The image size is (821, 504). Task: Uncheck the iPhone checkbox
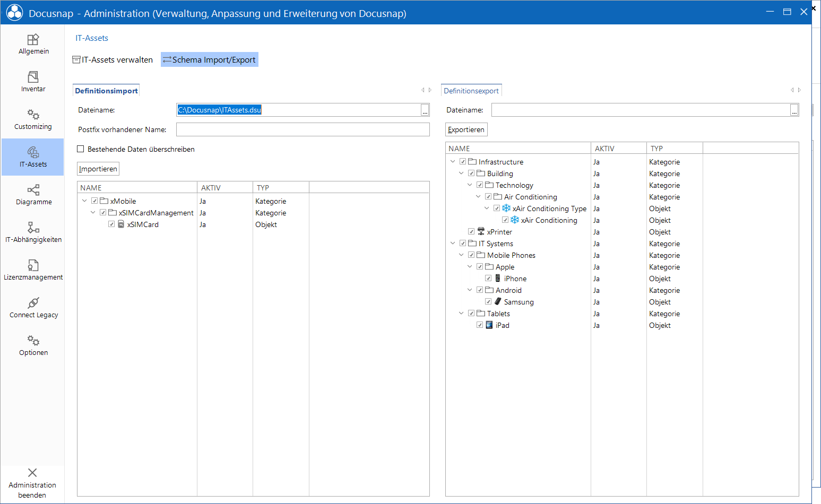(488, 279)
